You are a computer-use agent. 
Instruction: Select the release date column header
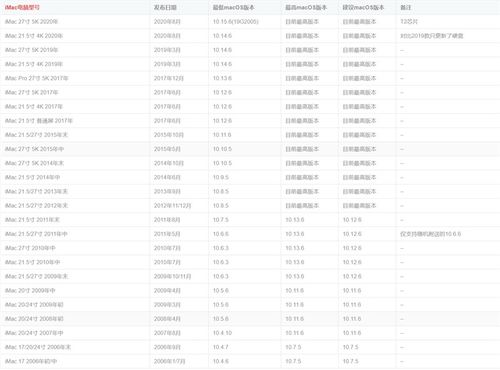tap(165, 7)
